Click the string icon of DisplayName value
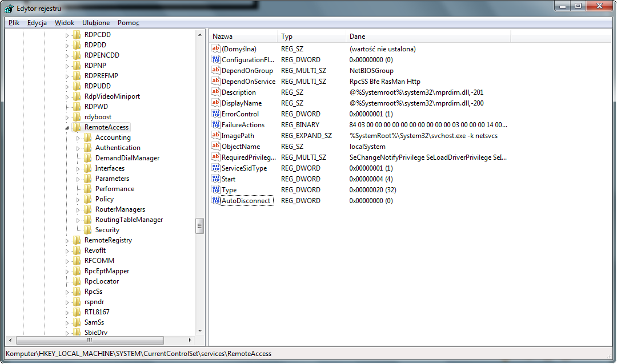 pos(215,103)
